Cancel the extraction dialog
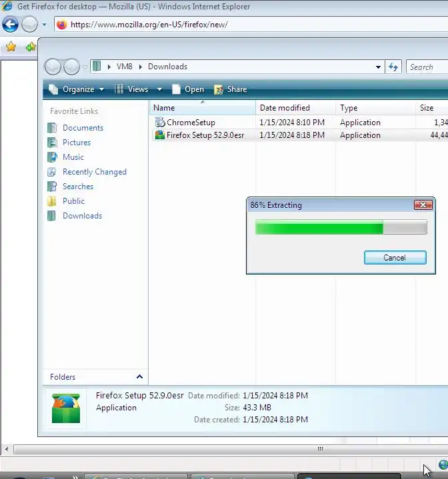This screenshot has height=479, width=448. click(395, 258)
